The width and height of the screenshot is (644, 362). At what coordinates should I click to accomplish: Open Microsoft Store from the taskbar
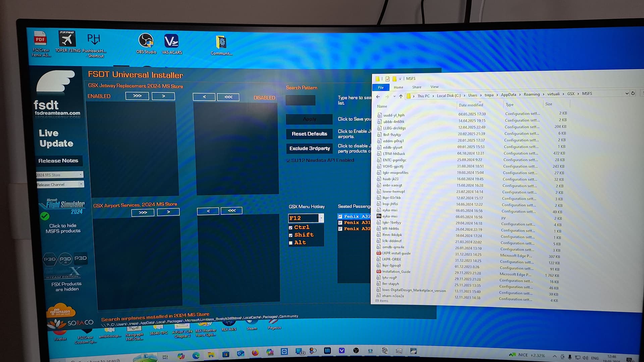point(225,354)
